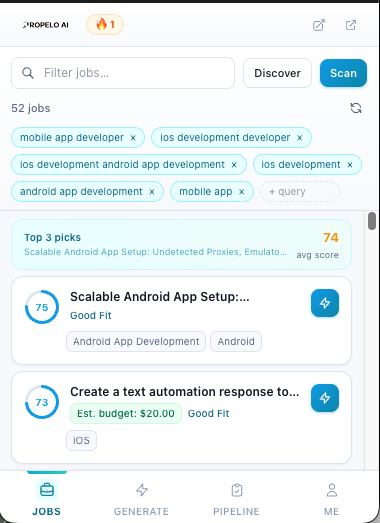Click the score ring showing 73
This screenshot has height=523, width=380.
(42, 402)
